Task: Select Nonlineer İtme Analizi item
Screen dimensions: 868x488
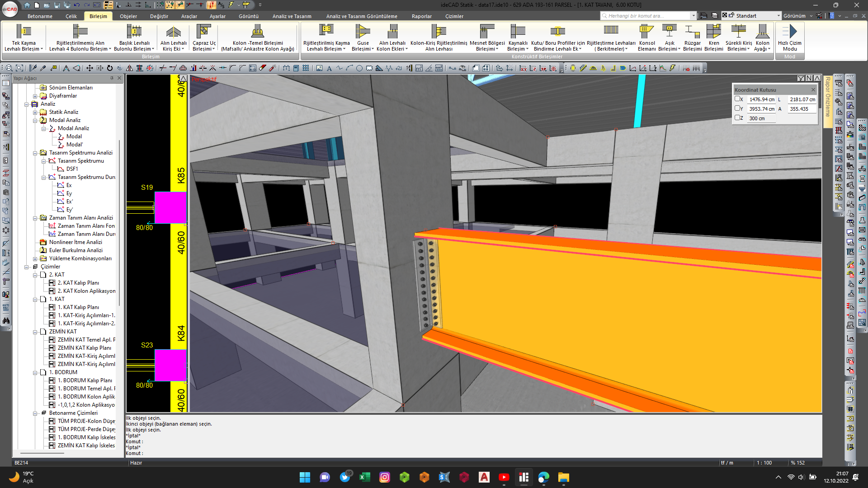Action: click(75, 242)
